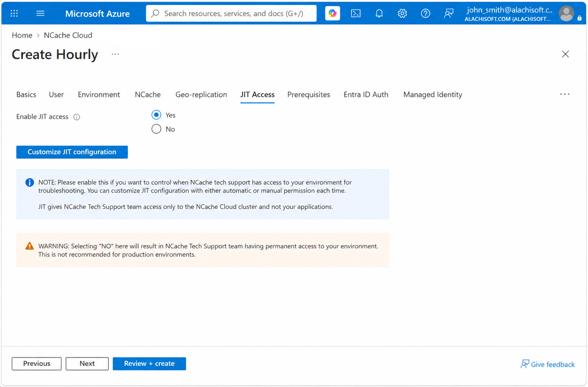Switch to the Managed Identity tab
Image resolution: width=588 pixels, height=387 pixels.
[433, 94]
